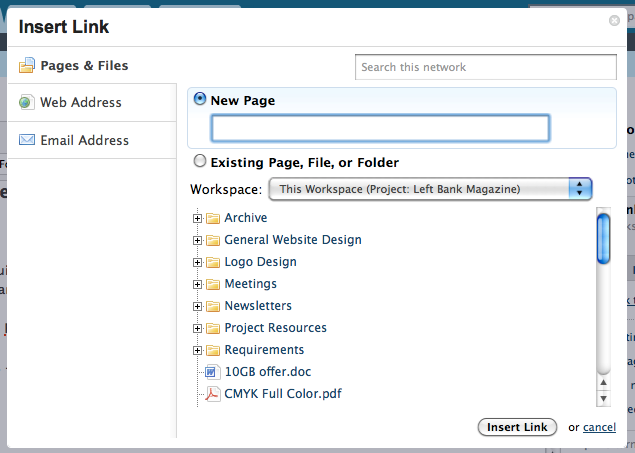Click the Newsletters folder icon
The image size is (635, 453).
(x=212, y=306)
